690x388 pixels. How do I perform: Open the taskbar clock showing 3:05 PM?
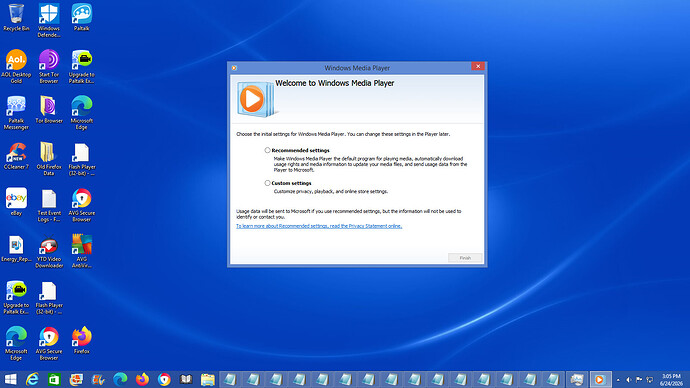pos(671,380)
